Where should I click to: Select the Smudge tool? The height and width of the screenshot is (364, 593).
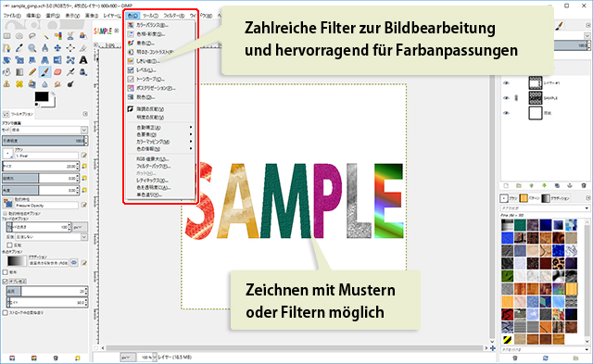[57, 84]
